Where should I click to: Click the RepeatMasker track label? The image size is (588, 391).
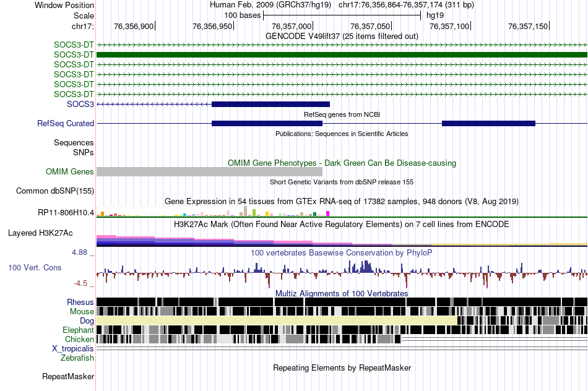tap(68, 376)
